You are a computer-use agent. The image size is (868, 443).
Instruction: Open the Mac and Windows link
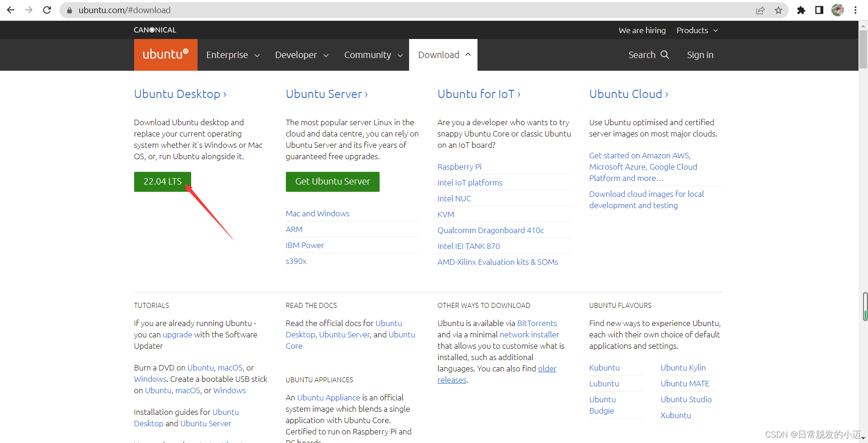tap(318, 214)
